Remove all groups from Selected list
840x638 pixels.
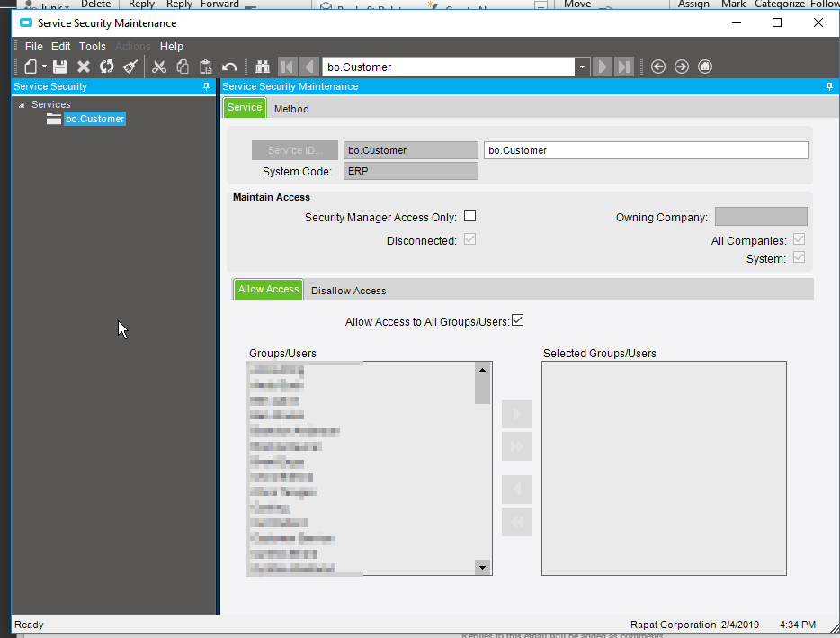[517, 522]
